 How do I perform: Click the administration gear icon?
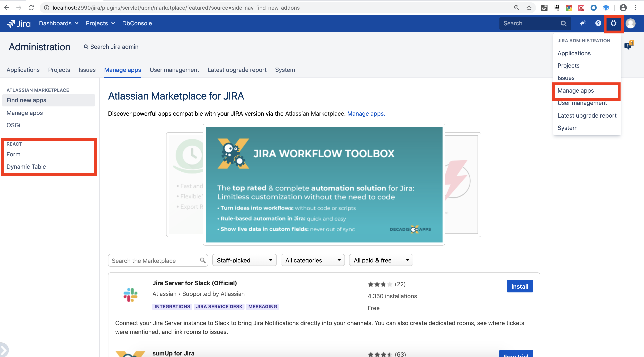[613, 23]
